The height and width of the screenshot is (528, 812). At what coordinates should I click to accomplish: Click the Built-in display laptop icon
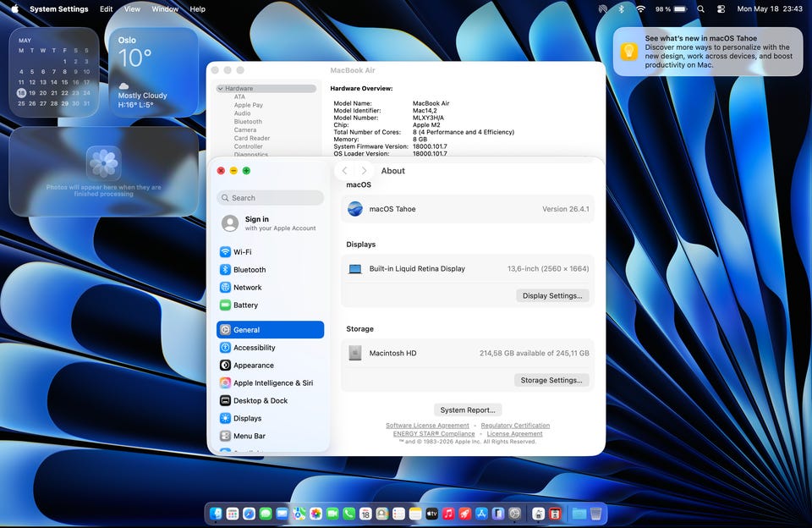coord(355,269)
